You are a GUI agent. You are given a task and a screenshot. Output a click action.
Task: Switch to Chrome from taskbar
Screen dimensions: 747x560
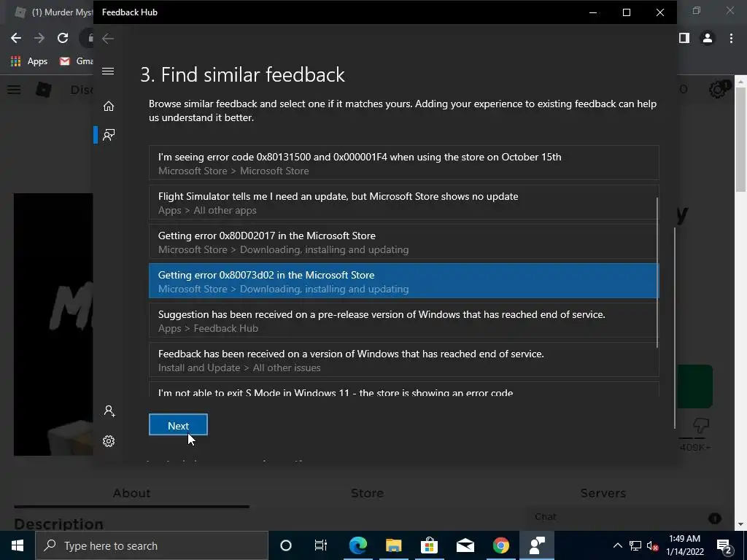tap(500, 545)
